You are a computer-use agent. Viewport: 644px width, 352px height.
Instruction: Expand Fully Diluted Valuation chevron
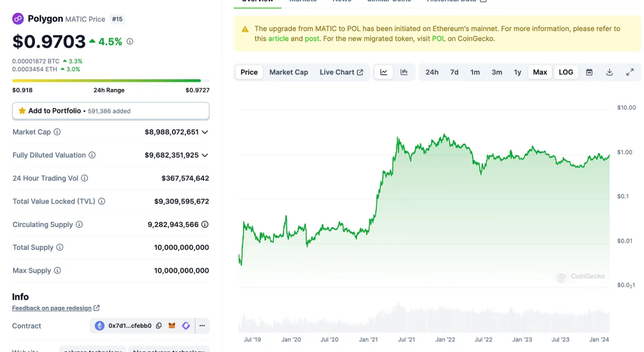coord(205,155)
